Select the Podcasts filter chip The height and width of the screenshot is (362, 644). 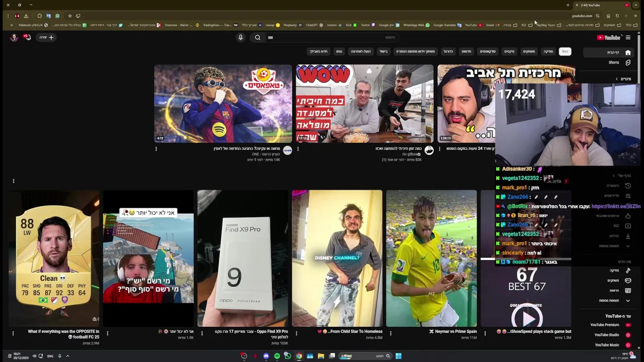488,51
